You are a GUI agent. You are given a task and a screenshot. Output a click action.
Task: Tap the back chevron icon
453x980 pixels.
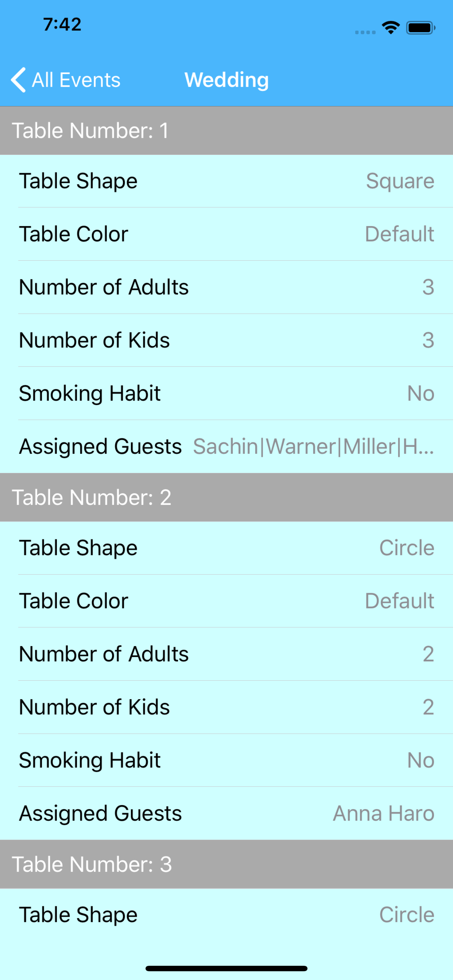[x=18, y=80]
